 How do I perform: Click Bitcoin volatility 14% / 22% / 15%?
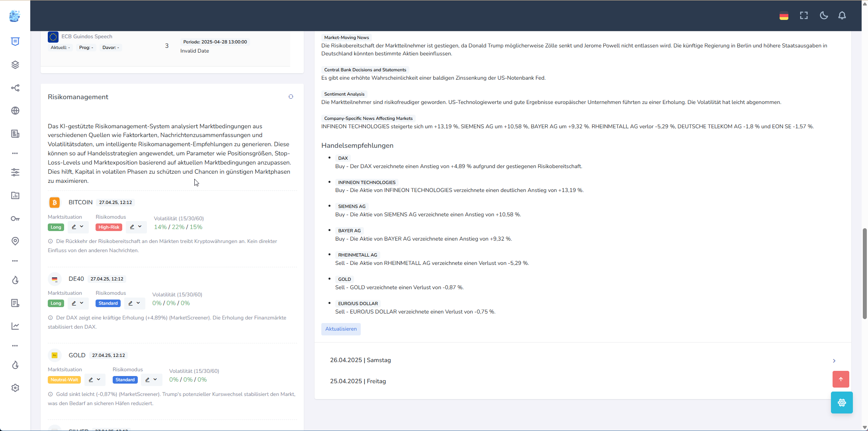point(178,227)
